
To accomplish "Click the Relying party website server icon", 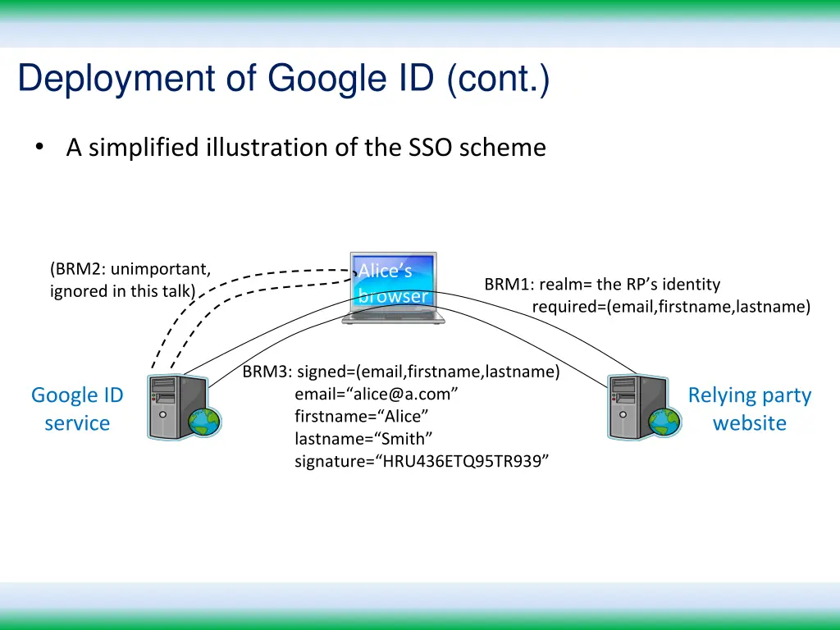I will tap(645, 407).
